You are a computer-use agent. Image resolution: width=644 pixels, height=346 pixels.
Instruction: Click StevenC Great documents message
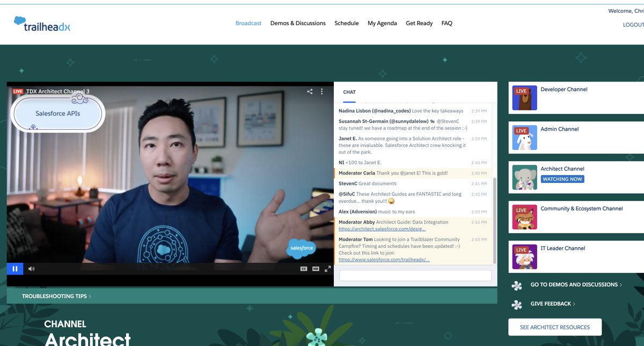[x=412, y=183]
